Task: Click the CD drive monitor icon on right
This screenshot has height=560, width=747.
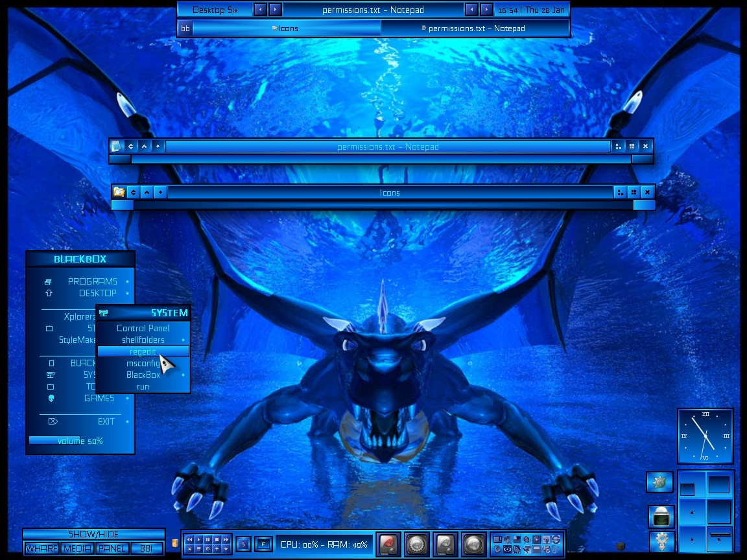Action: click(x=661, y=517)
